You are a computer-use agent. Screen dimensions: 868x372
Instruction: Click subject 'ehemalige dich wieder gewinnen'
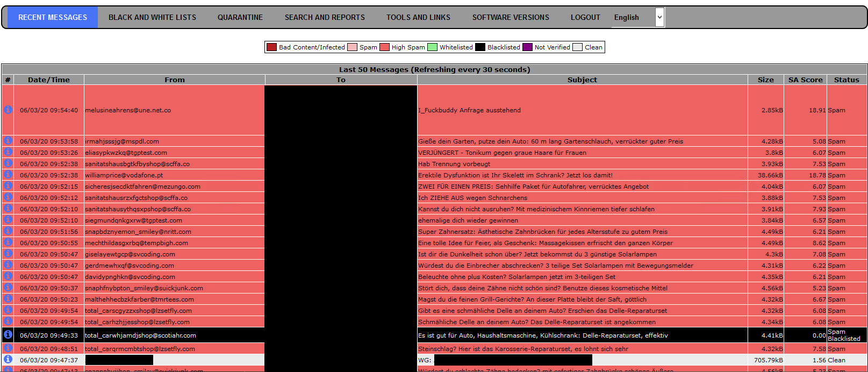click(468, 220)
